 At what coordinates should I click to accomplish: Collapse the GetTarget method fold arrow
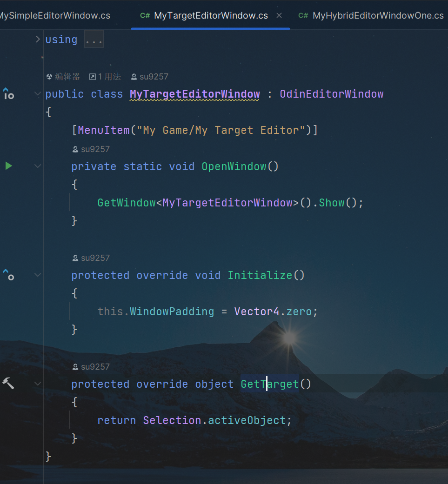[38, 384]
